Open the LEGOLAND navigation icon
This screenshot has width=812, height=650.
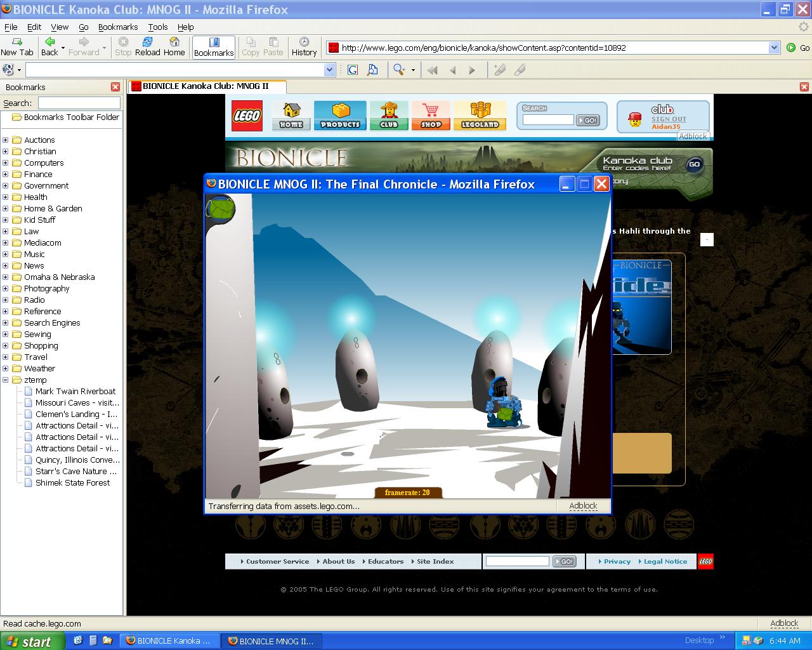tap(480, 116)
